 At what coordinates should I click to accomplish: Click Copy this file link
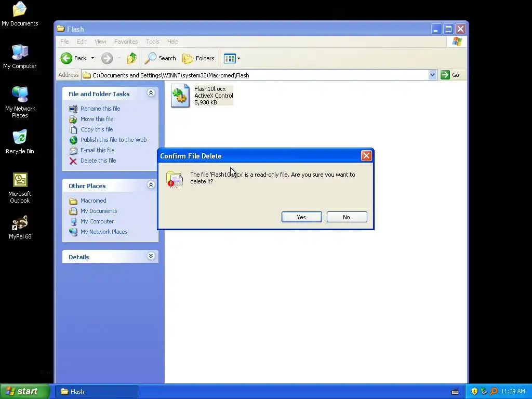pos(97,129)
